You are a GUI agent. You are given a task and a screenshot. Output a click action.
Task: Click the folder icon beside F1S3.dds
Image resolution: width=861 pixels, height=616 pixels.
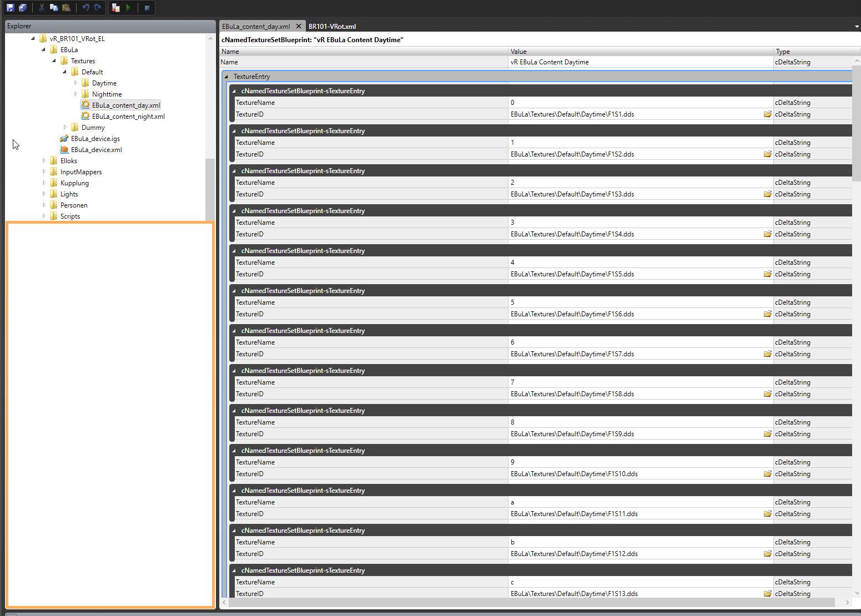tap(767, 194)
